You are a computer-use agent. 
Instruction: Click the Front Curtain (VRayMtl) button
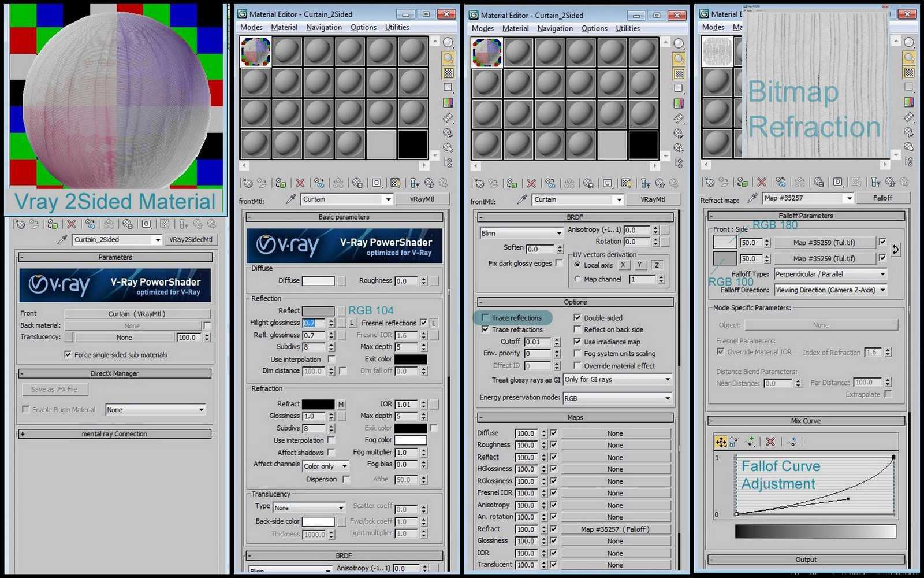137,314
